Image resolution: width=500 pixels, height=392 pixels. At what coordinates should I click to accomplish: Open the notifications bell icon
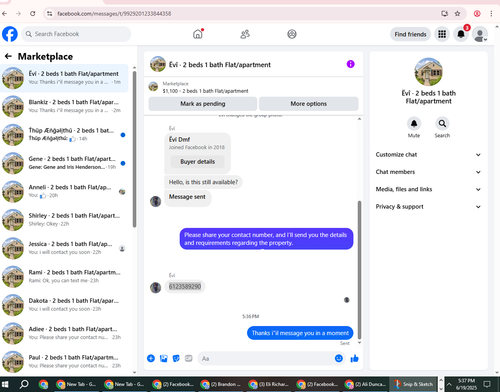pyautogui.click(x=461, y=34)
